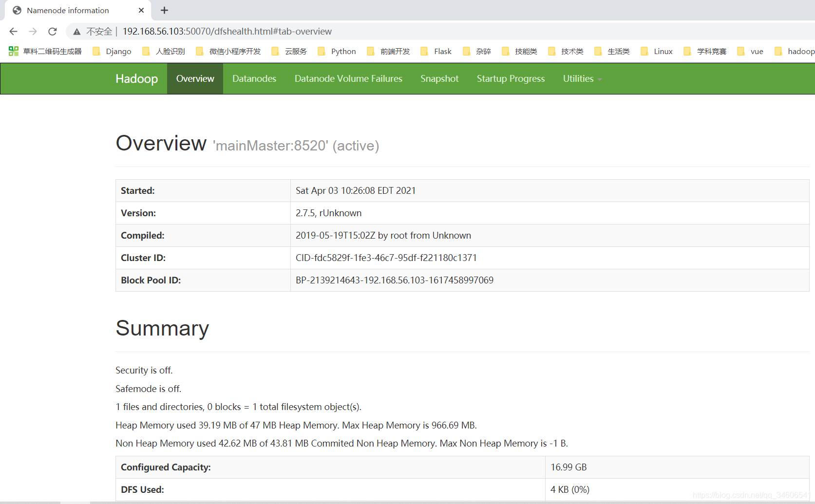Viewport: 815px width, 504px height.
Task: Click the 4 KB (0%) value
Action: 570,489
